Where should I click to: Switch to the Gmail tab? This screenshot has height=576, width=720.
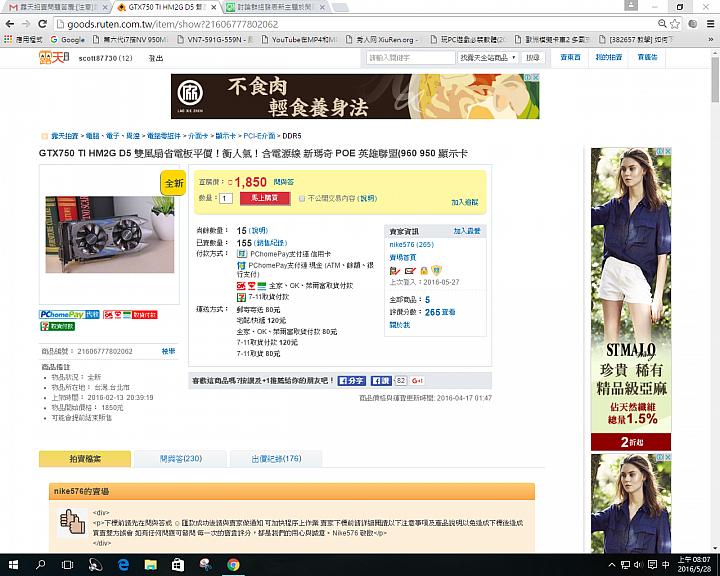[x=54, y=7]
